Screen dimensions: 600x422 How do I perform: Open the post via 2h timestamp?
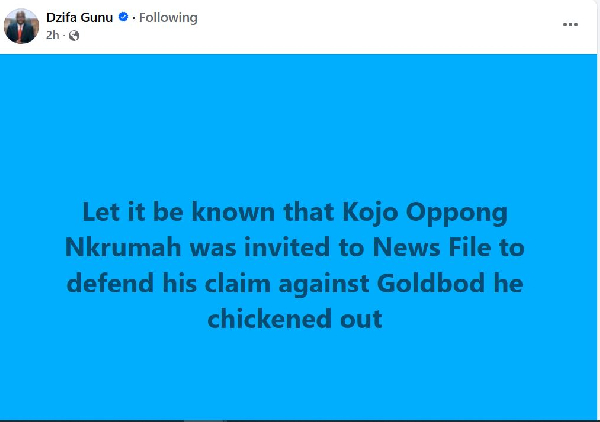click(x=51, y=36)
